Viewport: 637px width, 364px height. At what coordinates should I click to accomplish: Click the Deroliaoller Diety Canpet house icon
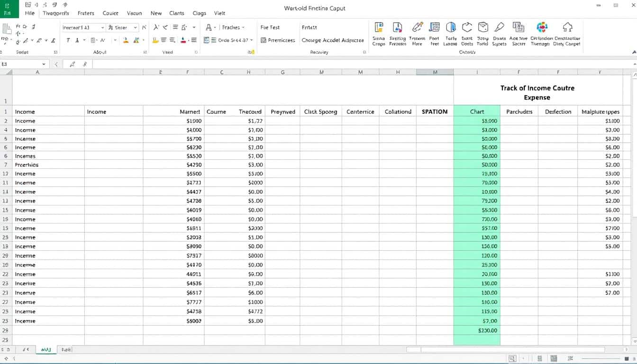pyautogui.click(x=567, y=27)
